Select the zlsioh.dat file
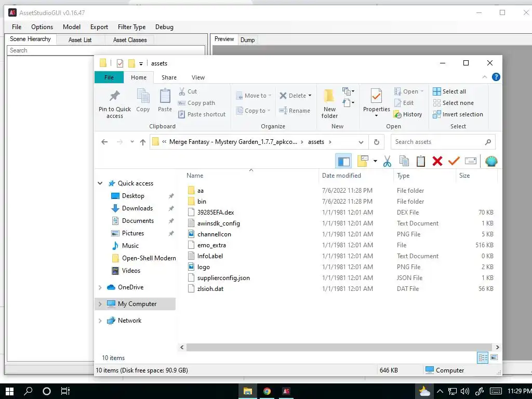 pyautogui.click(x=210, y=289)
